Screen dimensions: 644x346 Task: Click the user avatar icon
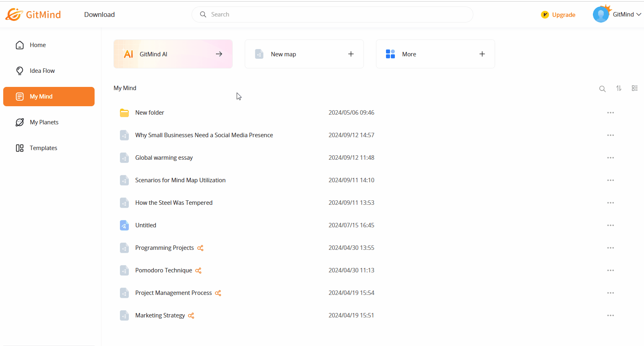click(x=601, y=14)
